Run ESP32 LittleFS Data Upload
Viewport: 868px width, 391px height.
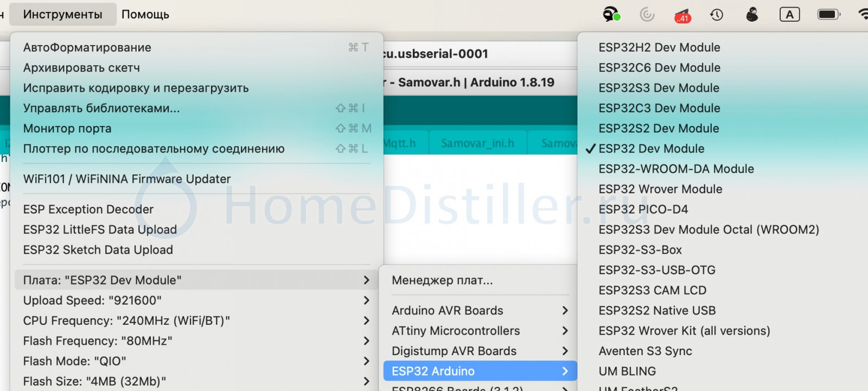196,230
